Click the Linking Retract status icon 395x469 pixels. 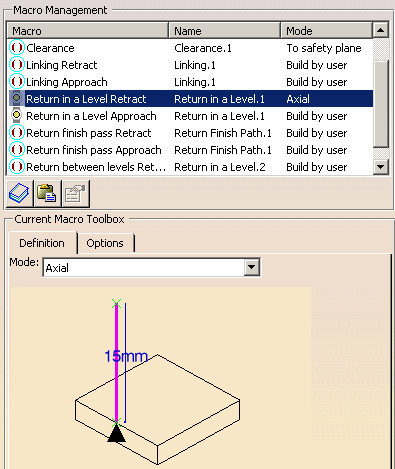pos(16,65)
